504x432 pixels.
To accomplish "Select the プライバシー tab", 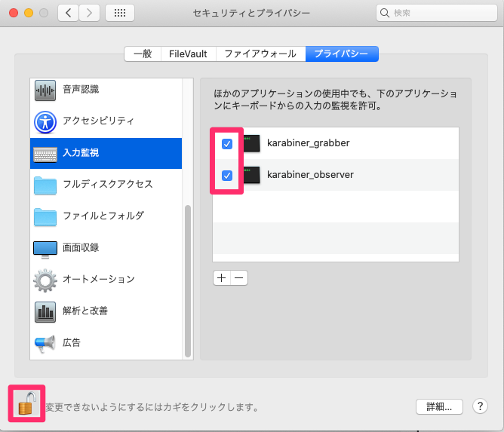I will 342,54.
